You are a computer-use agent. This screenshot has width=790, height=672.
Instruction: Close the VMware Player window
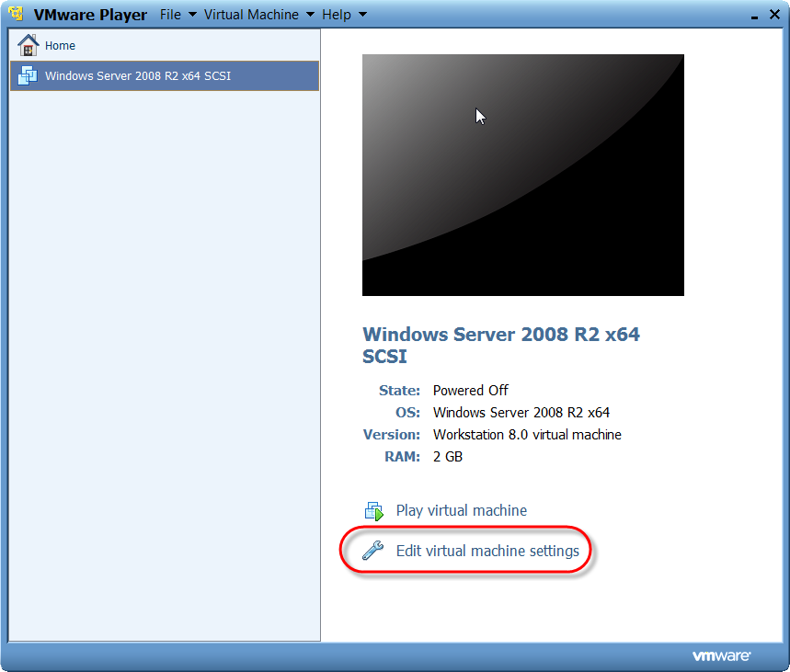[x=775, y=14]
